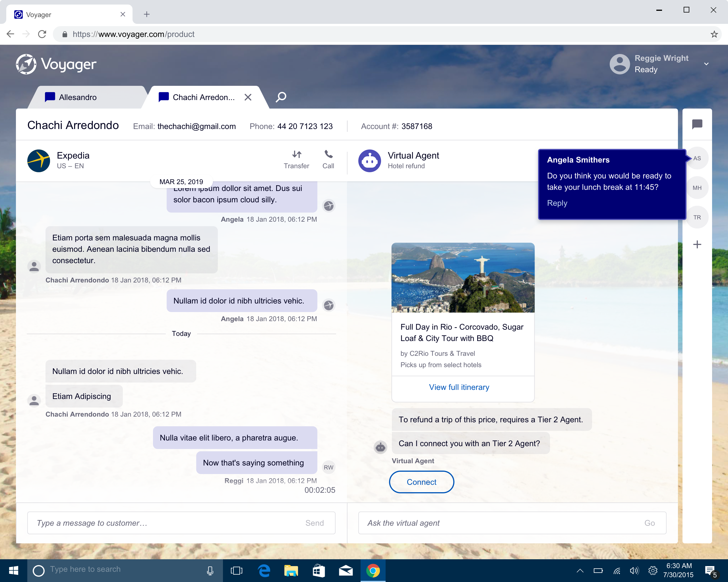Click account number 3587168
The height and width of the screenshot is (582, 728).
click(417, 126)
